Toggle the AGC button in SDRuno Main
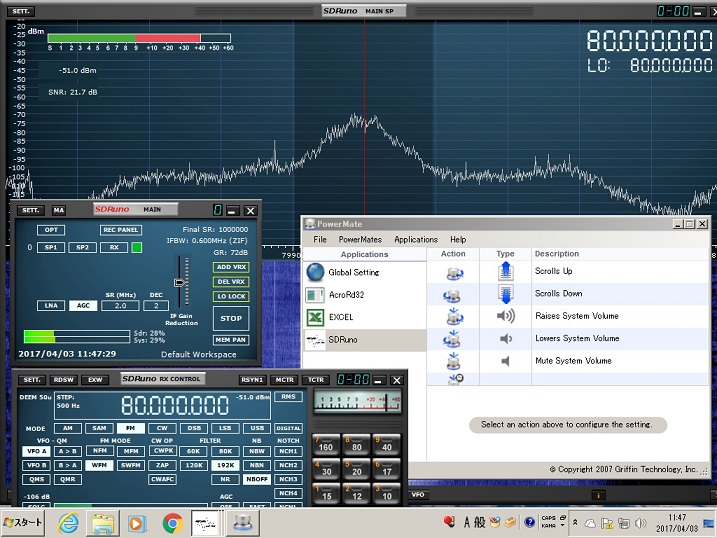Viewport: 717px width, 538px height. (x=83, y=305)
